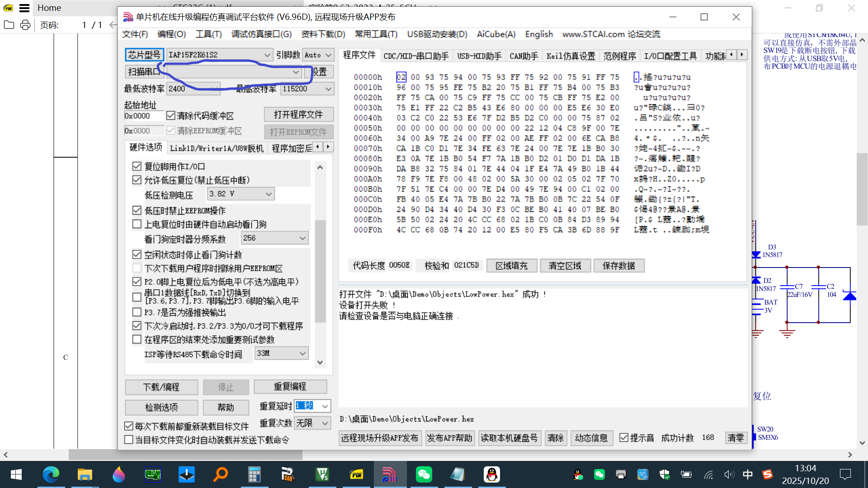868x488 pixels.
Task: Click the 起始地址 start address input field
Action: [144, 115]
